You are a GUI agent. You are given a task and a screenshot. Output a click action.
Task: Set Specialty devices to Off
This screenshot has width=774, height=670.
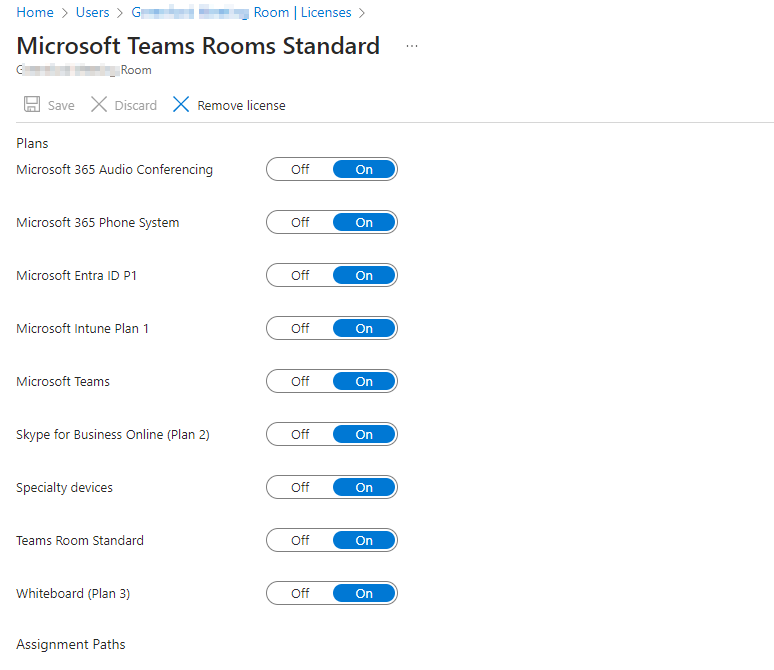click(300, 487)
